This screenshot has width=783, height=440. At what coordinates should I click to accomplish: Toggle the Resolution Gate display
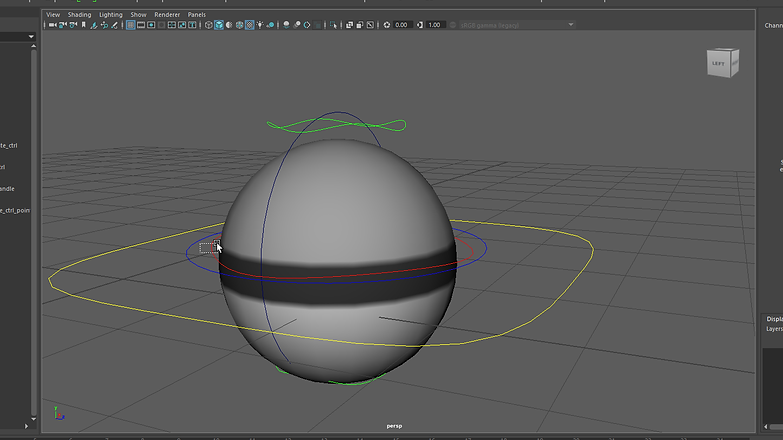click(x=151, y=25)
